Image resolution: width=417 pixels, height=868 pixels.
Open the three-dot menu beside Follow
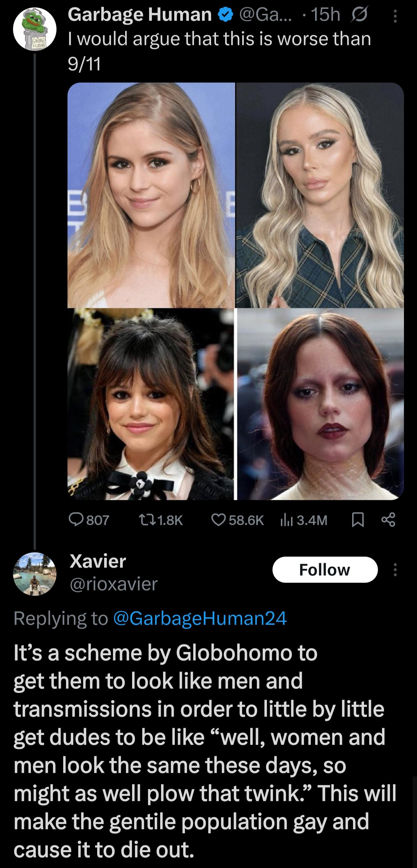point(395,570)
